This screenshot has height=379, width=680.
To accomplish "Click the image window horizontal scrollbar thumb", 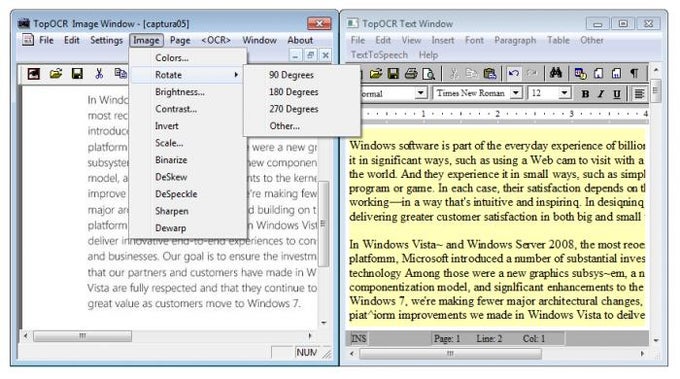I will tap(82, 336).
